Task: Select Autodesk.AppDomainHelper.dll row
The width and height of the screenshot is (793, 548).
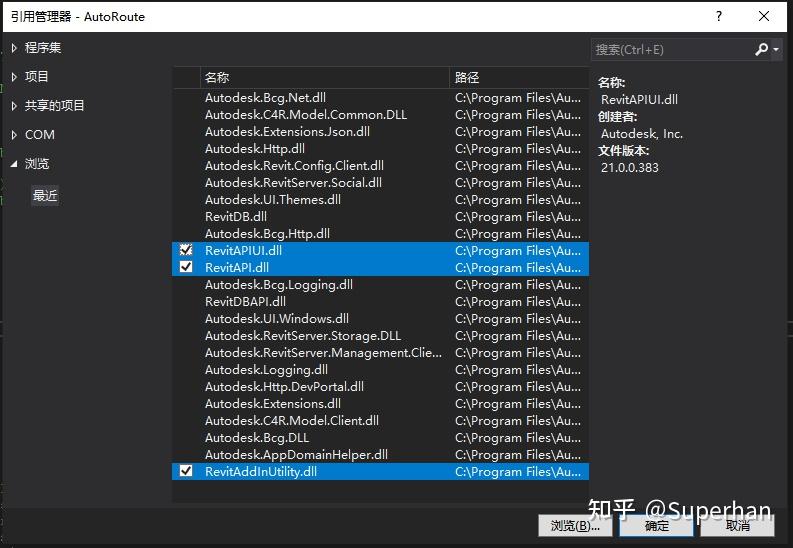Action: [x=380, y=454]
